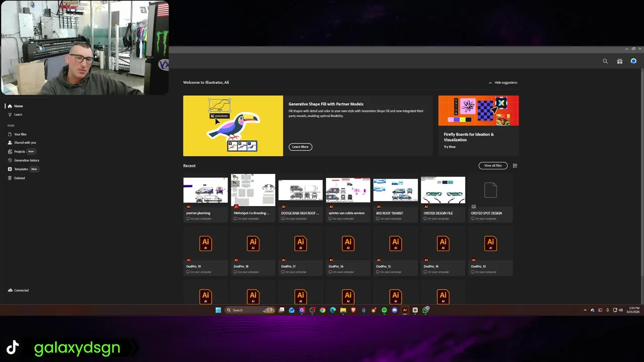Click the Home house icon
The height and width of the screenshot is (362, 644).
point(10,106)
